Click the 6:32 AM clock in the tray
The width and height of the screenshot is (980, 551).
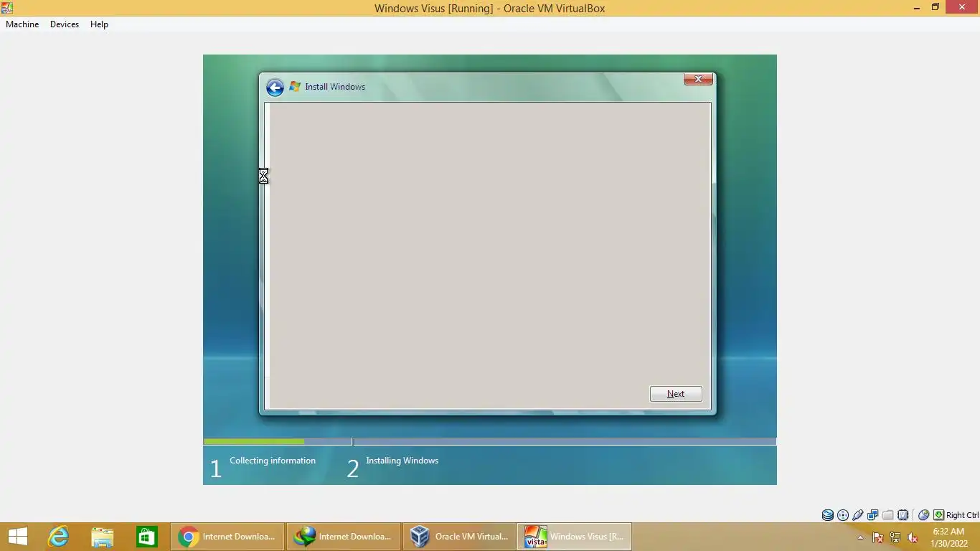pos(948,532)
